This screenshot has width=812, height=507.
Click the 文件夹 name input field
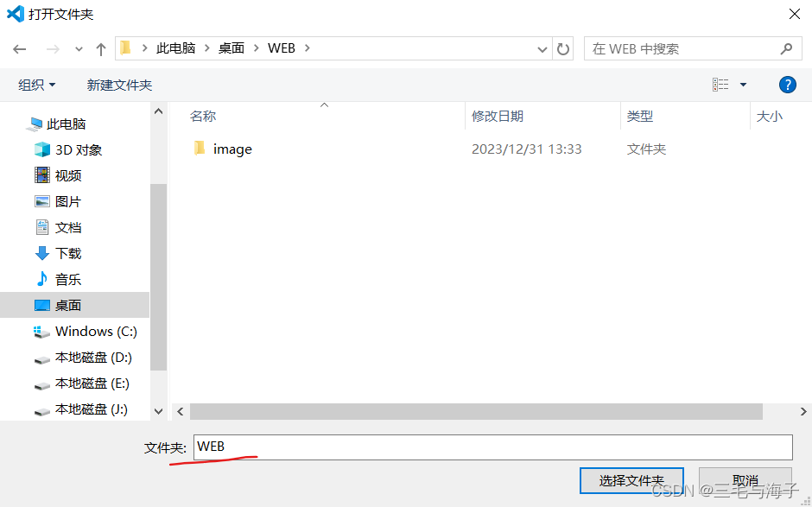point(493,447)
